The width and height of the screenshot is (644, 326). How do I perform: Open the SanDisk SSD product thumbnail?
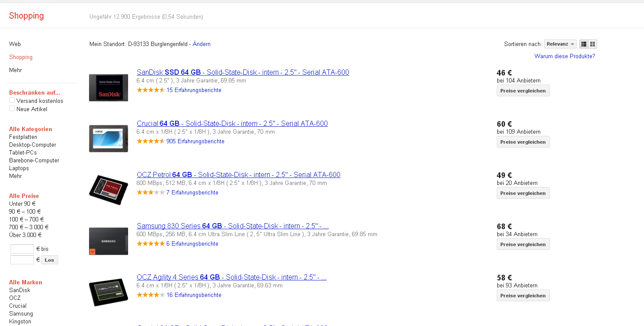tap(109, 87)
